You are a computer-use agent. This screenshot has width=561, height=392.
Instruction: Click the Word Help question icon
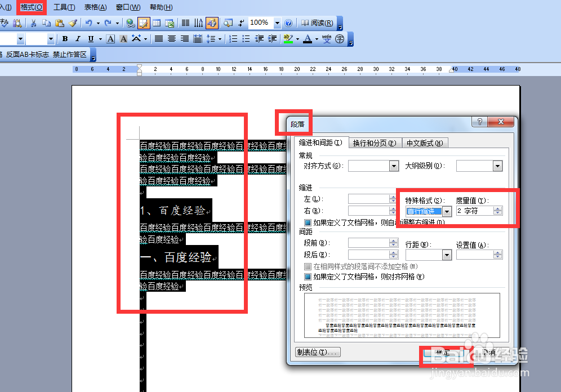(x=288, y=23)
